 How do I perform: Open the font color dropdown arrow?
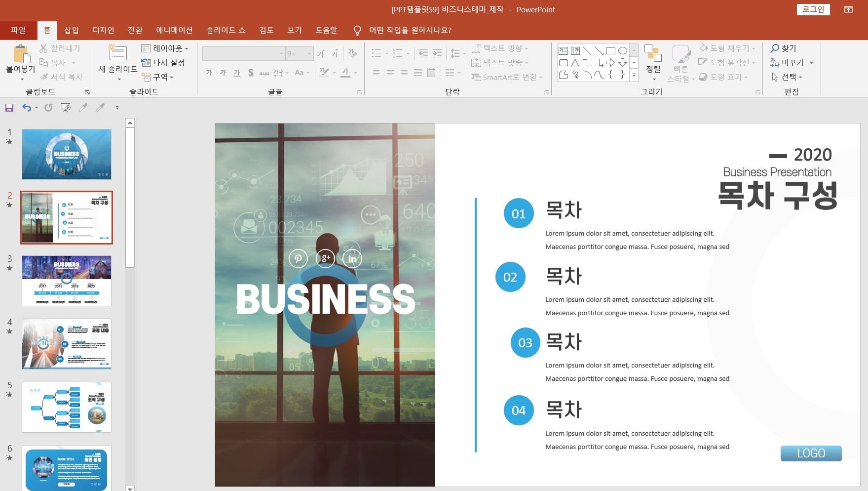[x=356, y=73]
